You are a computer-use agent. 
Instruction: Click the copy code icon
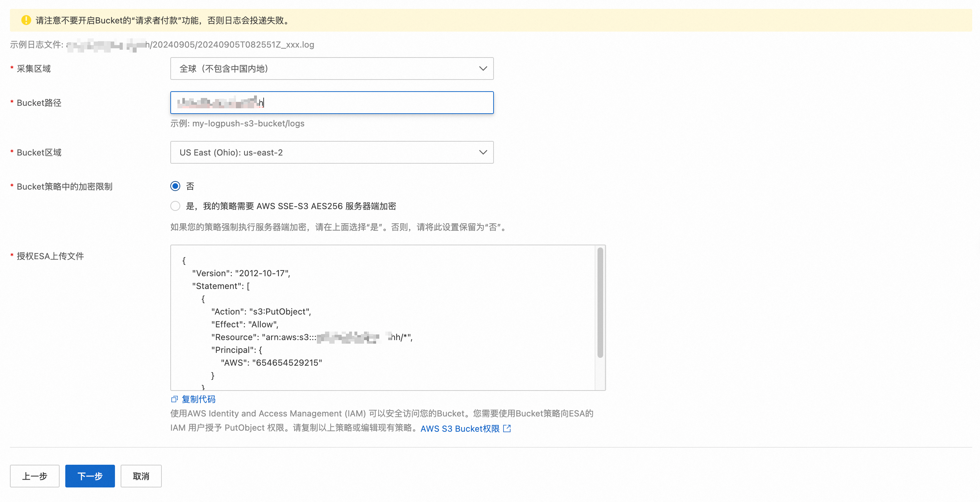click(x=174, y=399)
